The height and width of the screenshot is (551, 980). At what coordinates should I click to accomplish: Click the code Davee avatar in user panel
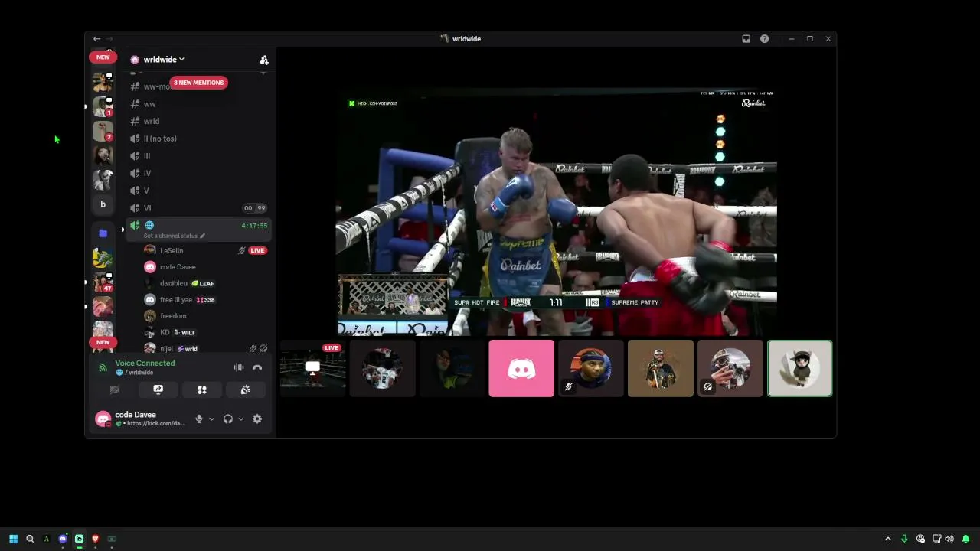(x=103, y=419)
